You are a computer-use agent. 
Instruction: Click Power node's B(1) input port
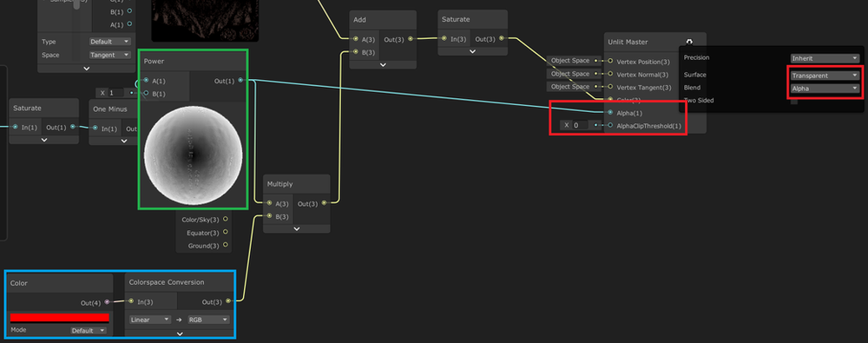click(146, 94)
